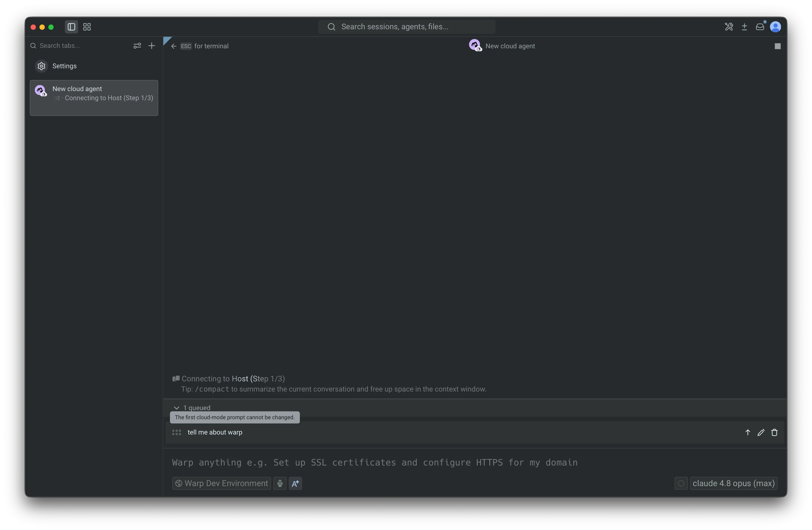This screenshot has width=812, height=530.
Task: Click the header cloud agent avatar icon
Action: [475, 45]
